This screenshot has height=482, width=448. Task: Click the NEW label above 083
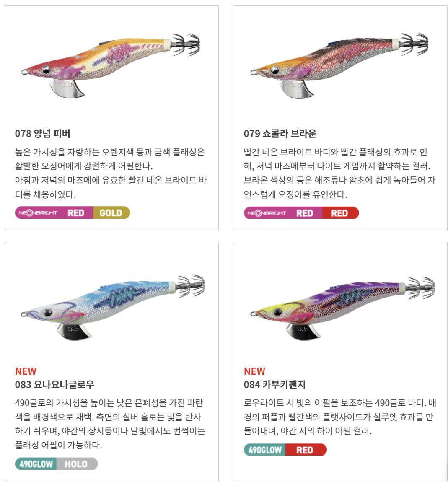click(26, 371)
